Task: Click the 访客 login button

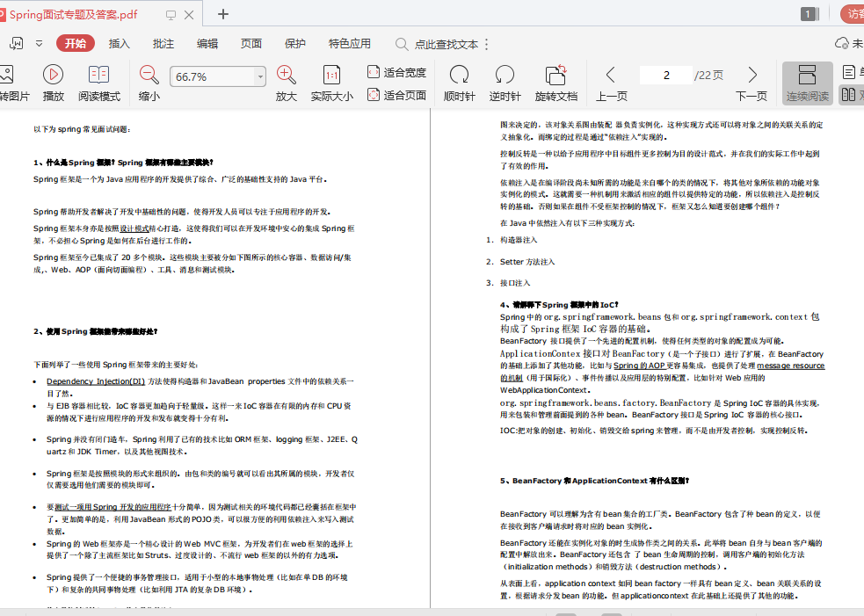Action: coord(853,14)
